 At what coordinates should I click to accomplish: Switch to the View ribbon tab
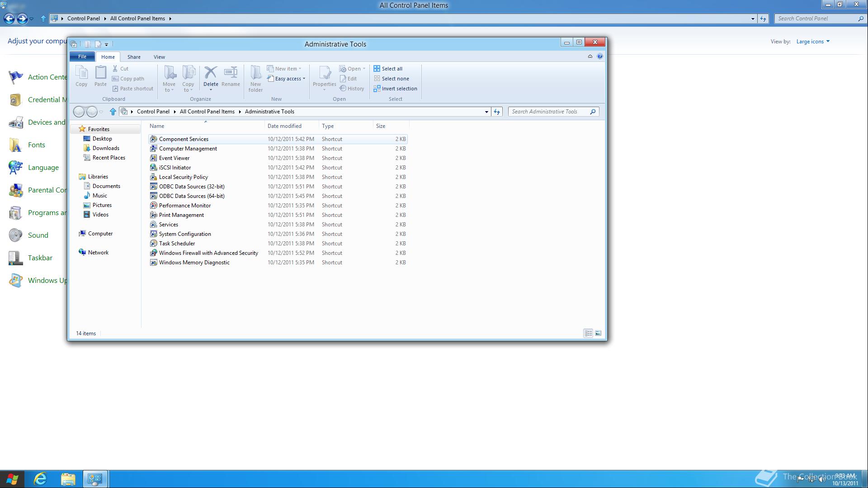(159, 57)
